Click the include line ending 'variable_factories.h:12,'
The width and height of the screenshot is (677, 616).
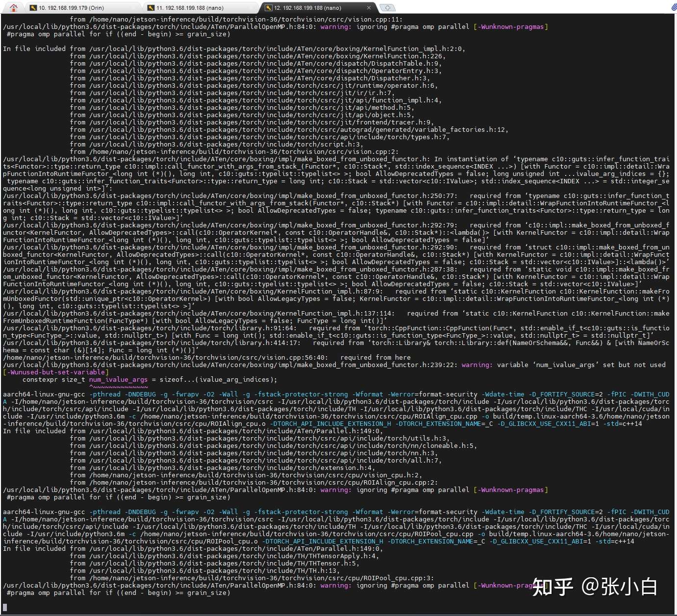point(289,130)
